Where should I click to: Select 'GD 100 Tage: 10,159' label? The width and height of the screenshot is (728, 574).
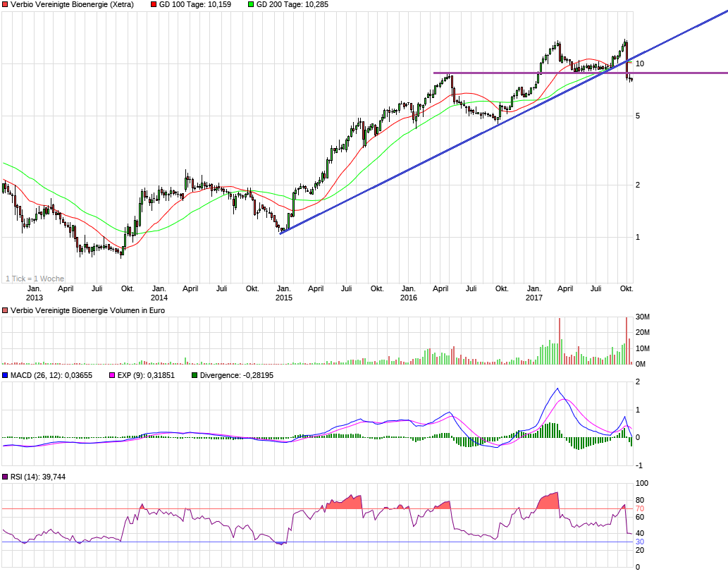coord(195,5)
